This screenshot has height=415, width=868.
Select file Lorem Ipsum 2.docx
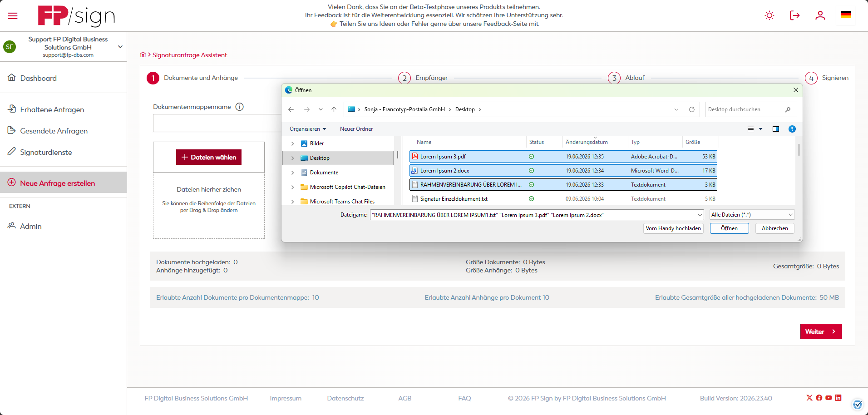[563, 171]
